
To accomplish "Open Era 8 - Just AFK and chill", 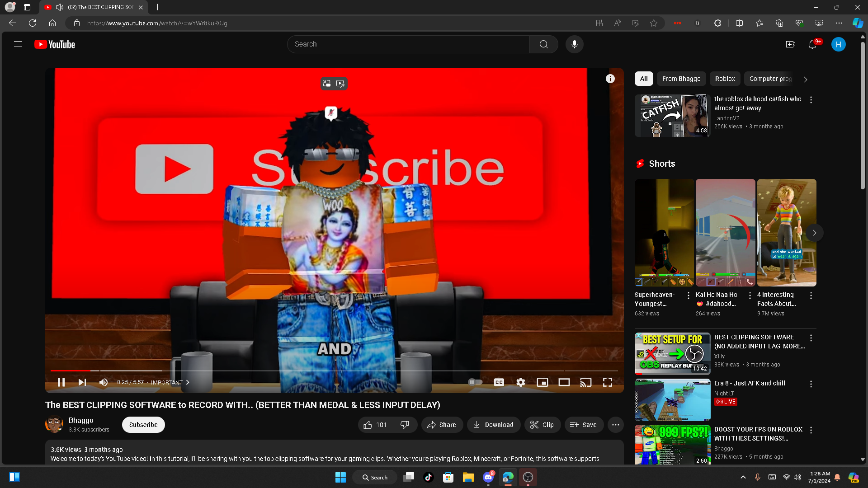I will [x=750, y=383].
